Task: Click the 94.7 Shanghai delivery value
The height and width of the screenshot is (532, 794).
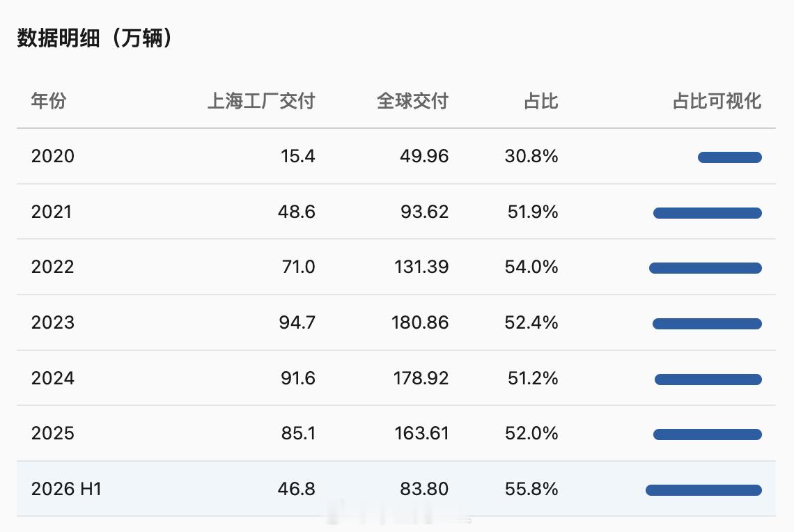Action: click(297, 322)
